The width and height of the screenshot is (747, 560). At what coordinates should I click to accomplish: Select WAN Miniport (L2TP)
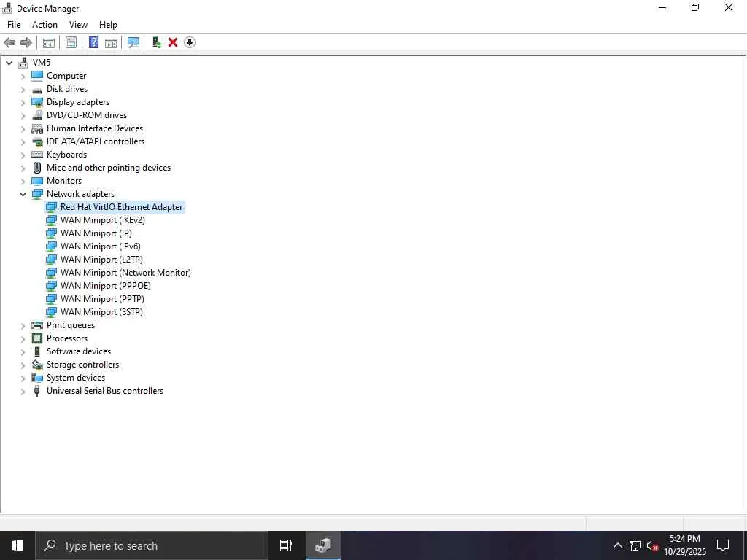pyautogui.click(x=101, y=260)
